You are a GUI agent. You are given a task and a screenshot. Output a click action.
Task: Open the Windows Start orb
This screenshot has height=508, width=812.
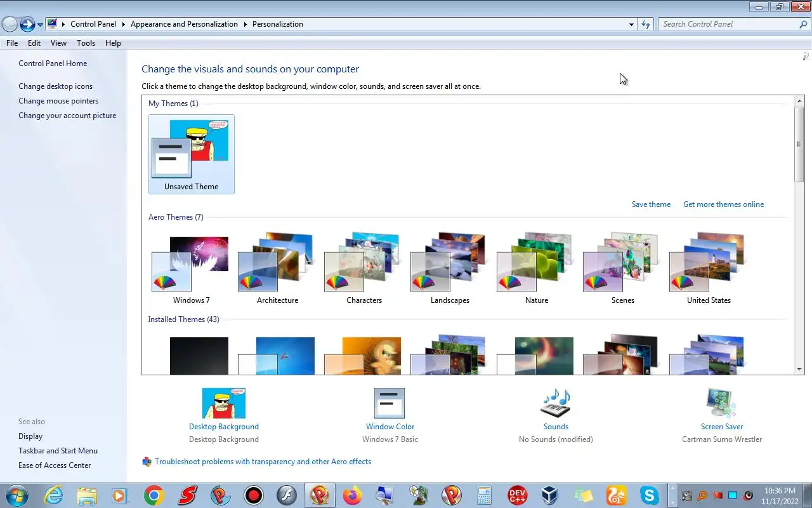[16, 495]
